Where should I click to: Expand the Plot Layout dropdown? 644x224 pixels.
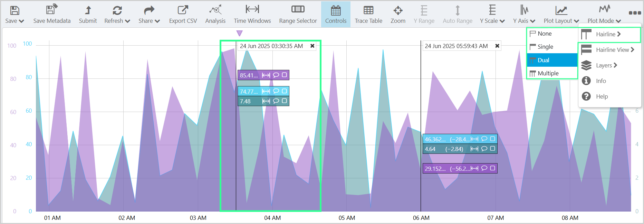[561, 14]
